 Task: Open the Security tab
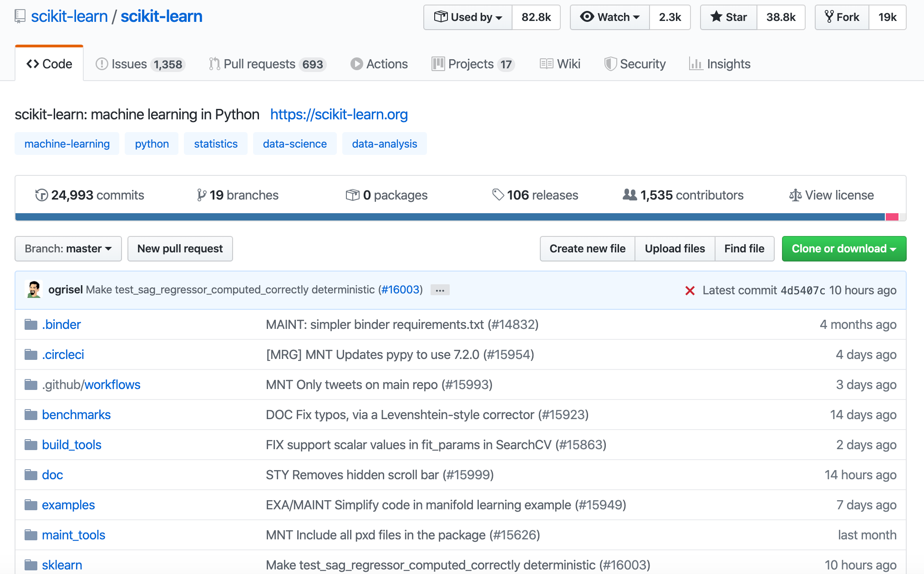click(x=635, y=64)
